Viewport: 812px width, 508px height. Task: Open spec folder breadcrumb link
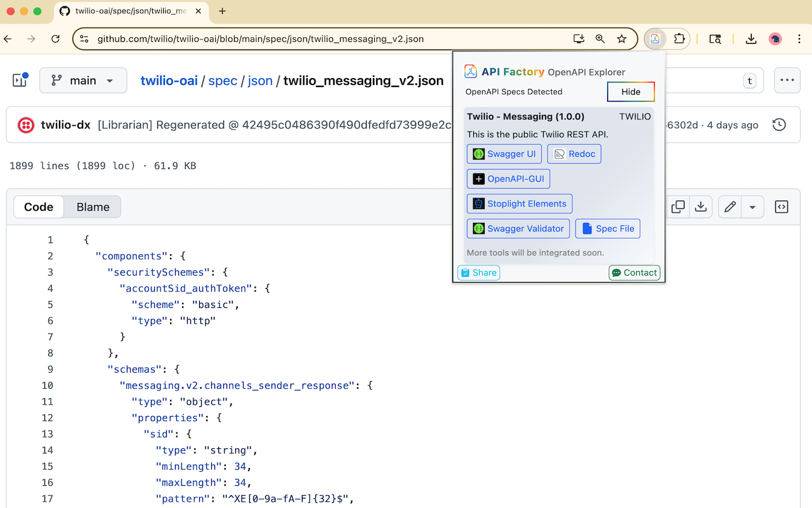[223, 81]
